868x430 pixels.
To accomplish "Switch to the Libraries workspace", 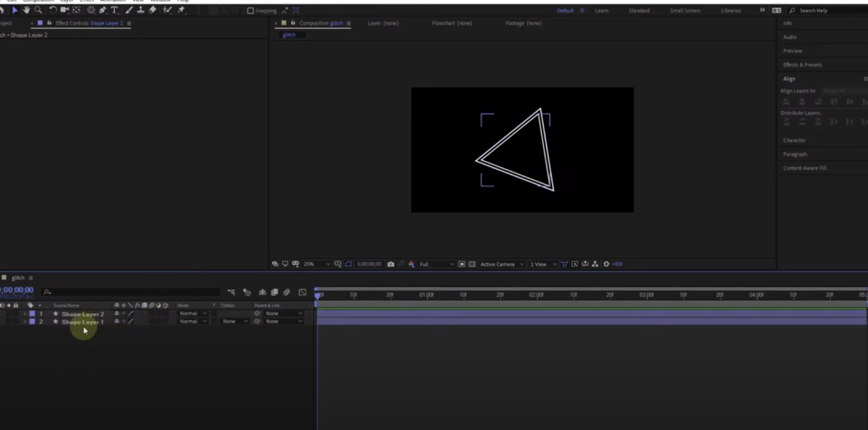I will [x=731, y=11].
